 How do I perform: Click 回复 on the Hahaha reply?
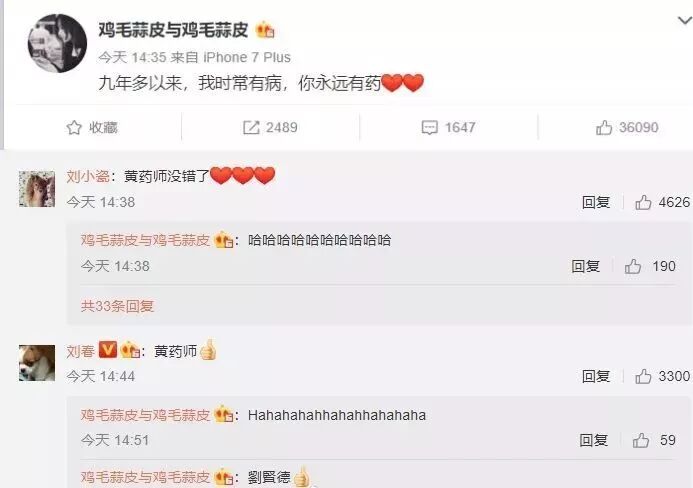tap(593, 441)
